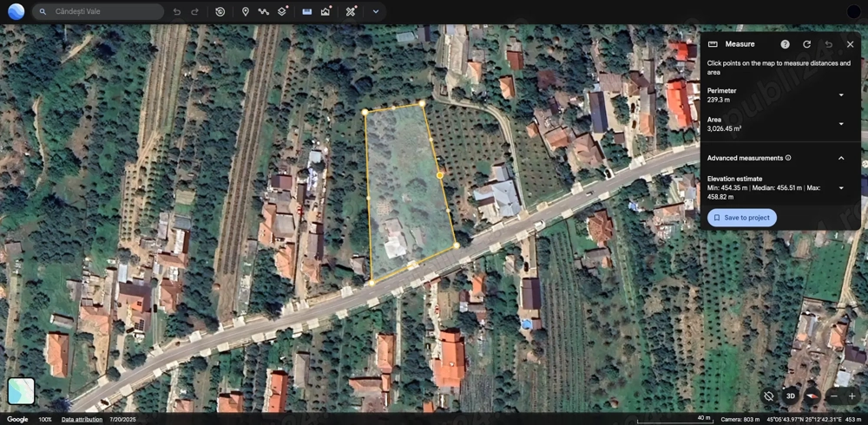Toggle the 3D view button
Screen dimensions: 868x425
click(x=790, y=396)
